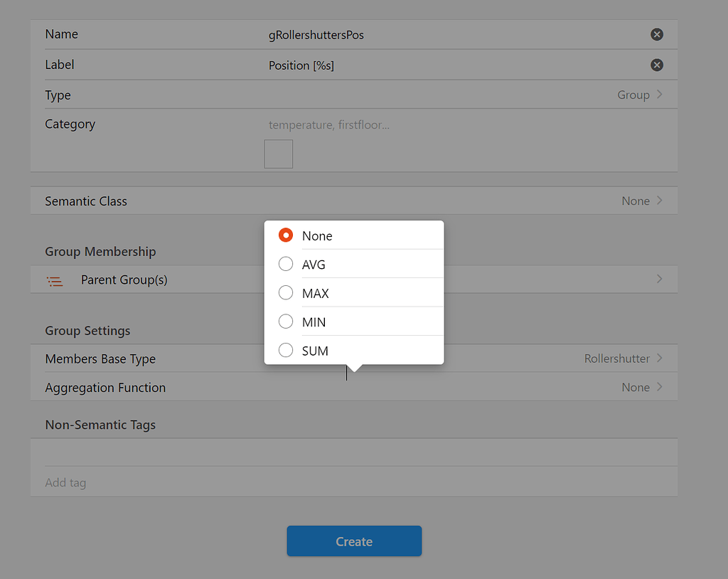Select AVG as the aggregation function
Image resolution: width=728 pixels, height=579 pixels.
315,264
